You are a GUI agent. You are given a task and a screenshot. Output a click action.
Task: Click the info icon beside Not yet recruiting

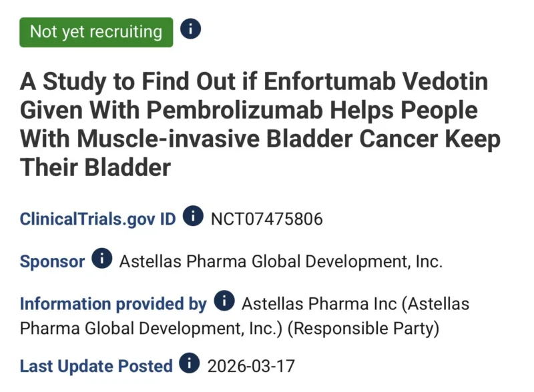tap(191, 30)
